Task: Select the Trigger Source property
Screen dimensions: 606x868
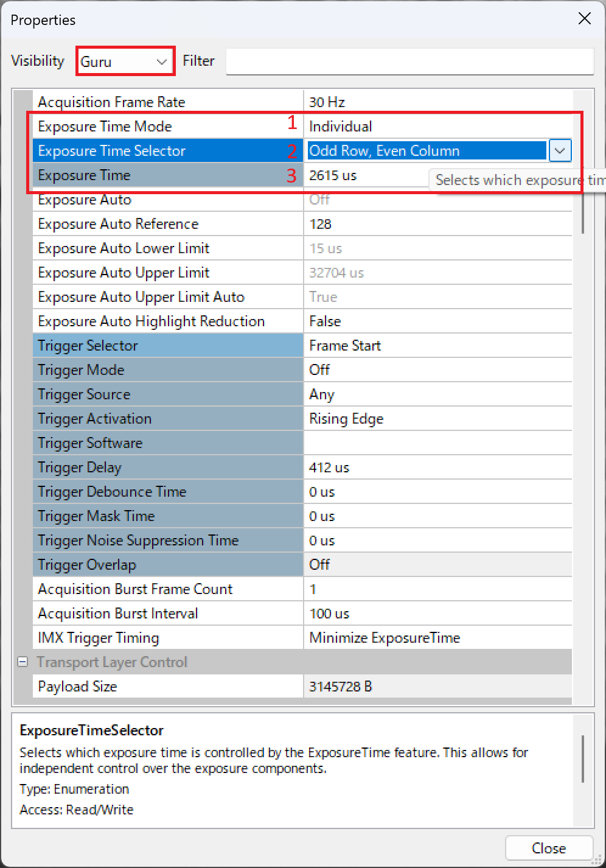Action: coord(168,394)
